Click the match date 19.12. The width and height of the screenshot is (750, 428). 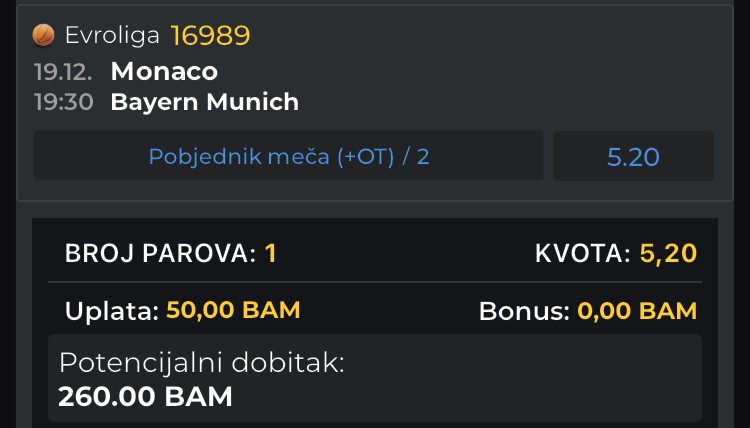click(x=64, y=72)
